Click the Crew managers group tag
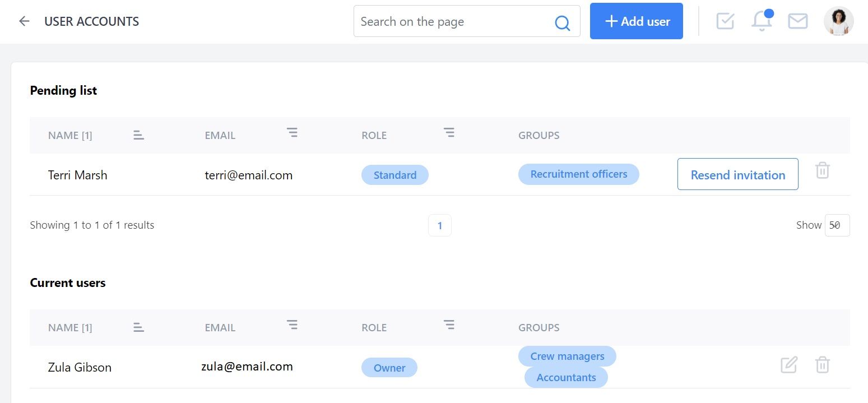868x403 pixels. click(567, 356)
